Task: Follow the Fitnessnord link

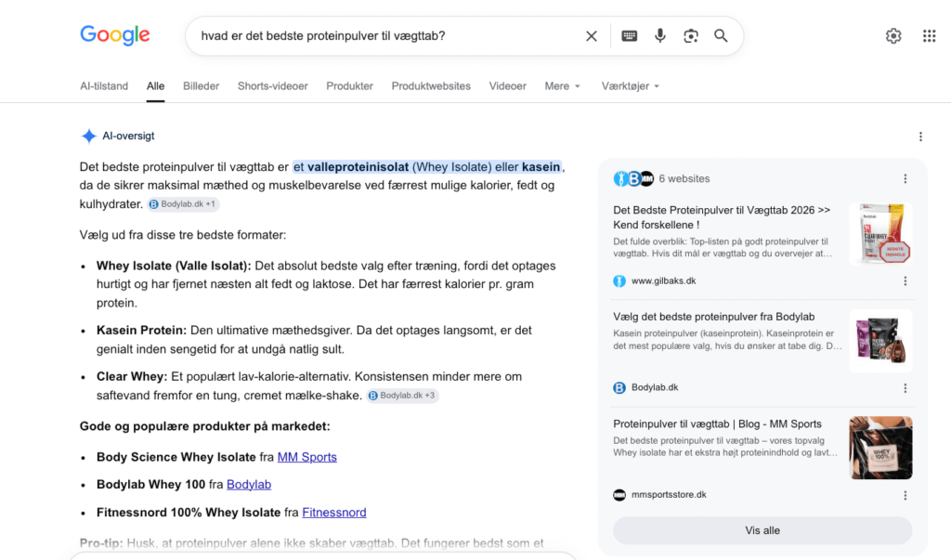Action: pos(334,512)
